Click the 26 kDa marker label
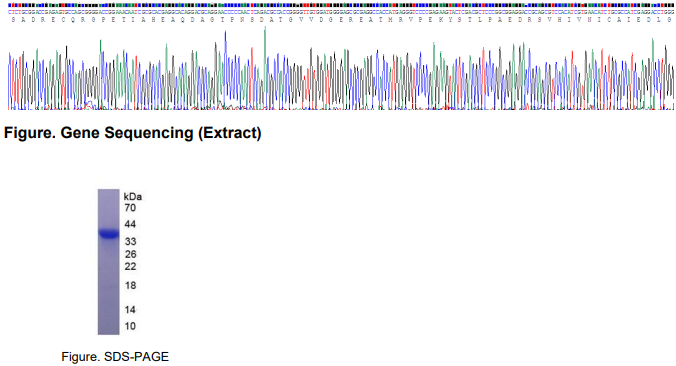 click(130, 254)
